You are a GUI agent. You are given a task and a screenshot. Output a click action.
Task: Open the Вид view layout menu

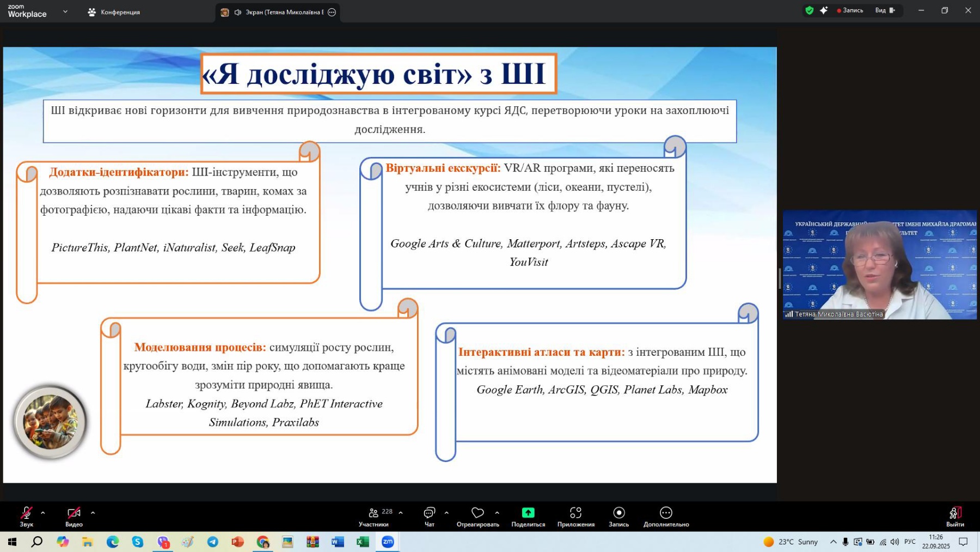point(885,10)
